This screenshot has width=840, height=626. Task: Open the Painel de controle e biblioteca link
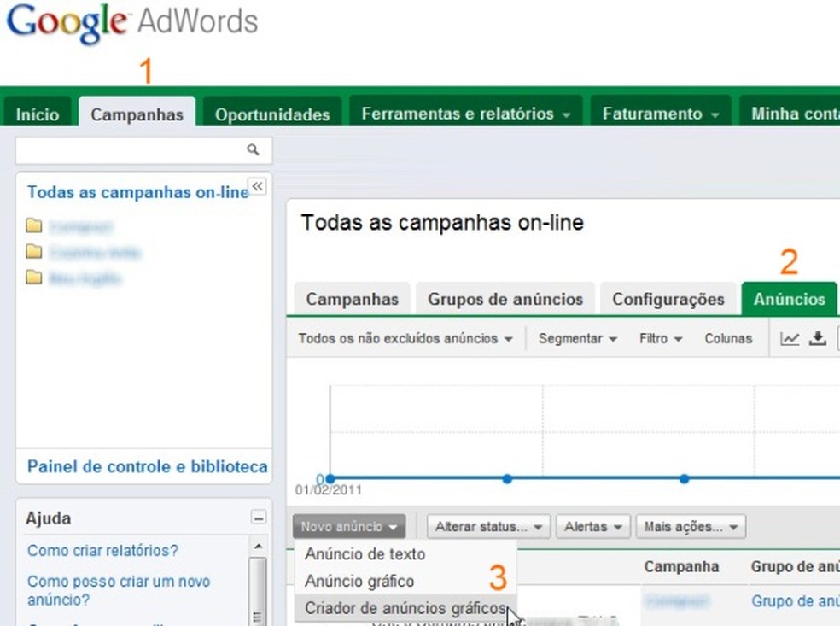147,467
